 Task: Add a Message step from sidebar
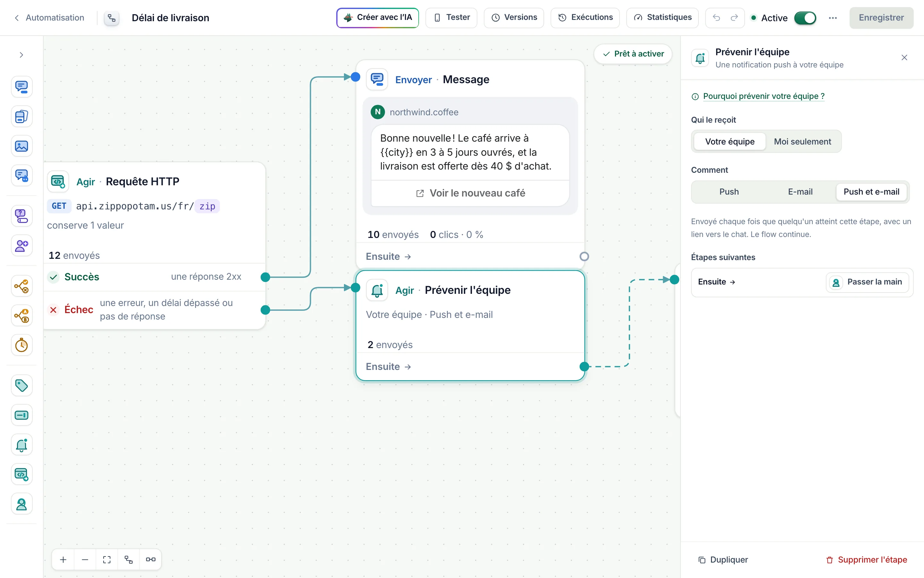[22, 87]
